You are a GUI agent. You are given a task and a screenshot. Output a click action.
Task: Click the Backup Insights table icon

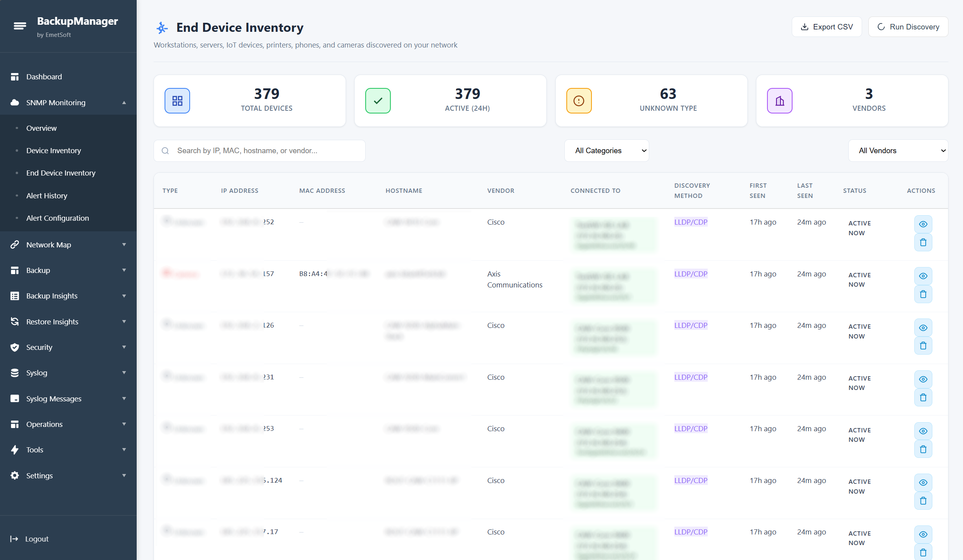tap(15, 296)
